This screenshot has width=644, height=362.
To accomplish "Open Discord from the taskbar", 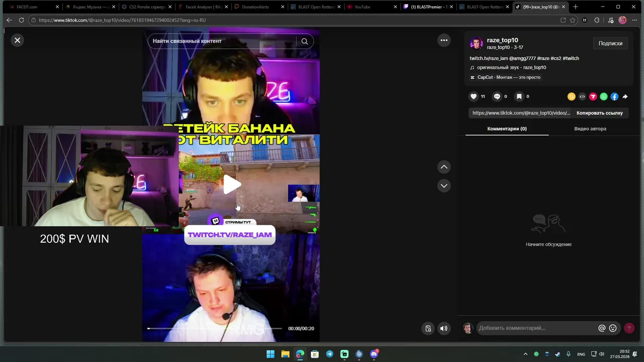I will [374, 354].
